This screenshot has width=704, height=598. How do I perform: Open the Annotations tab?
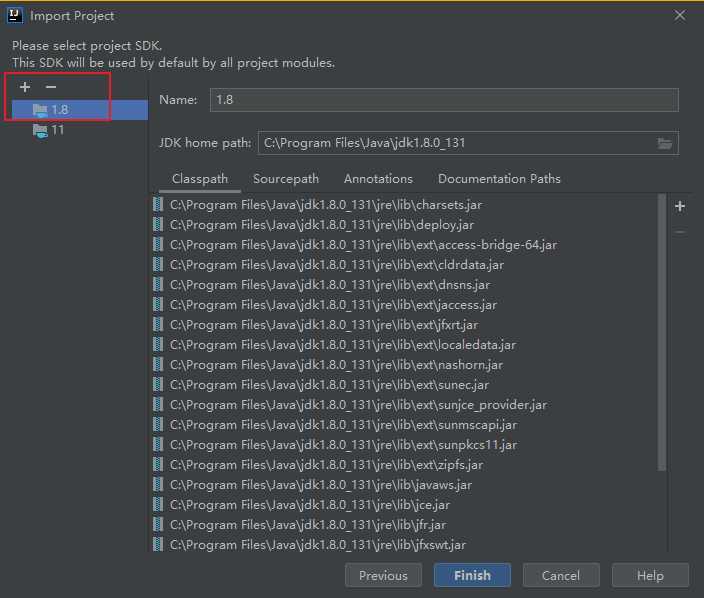click(378, 179)
